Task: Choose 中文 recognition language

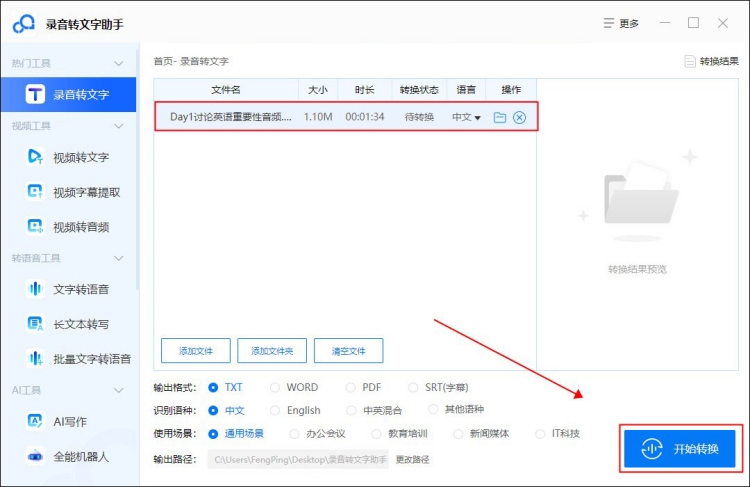Action: coord(213,410)
